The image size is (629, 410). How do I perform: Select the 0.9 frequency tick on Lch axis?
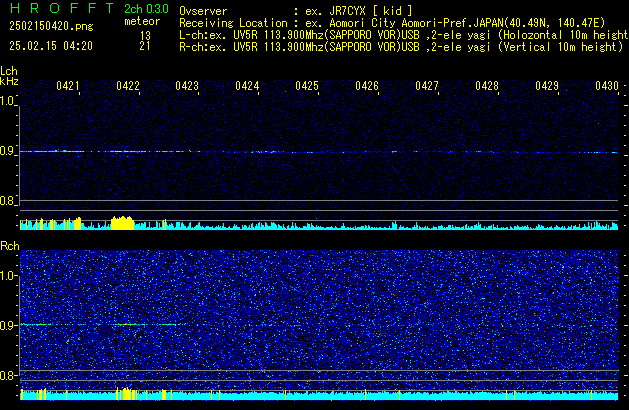tap(8, 151)
